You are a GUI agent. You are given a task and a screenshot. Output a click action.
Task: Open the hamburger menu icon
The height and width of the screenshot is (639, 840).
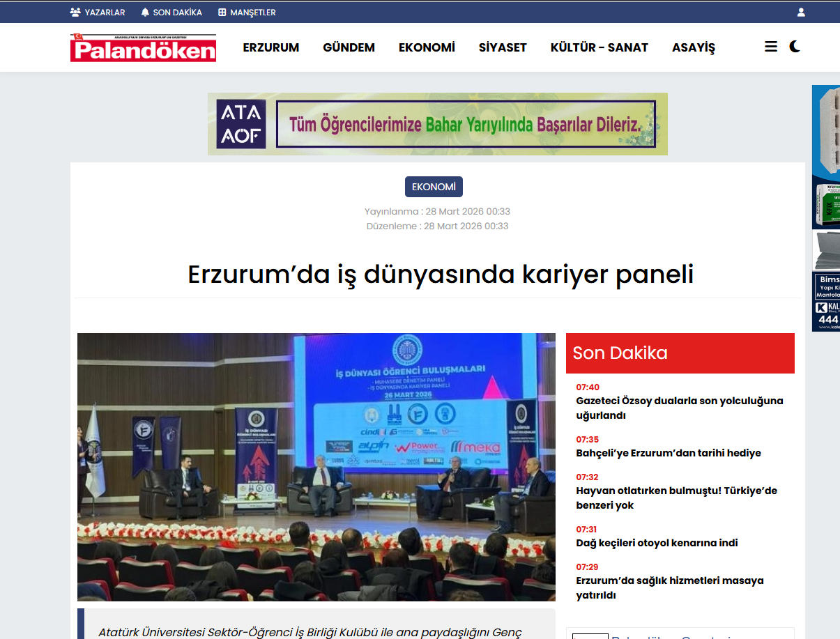coord(770,46)
